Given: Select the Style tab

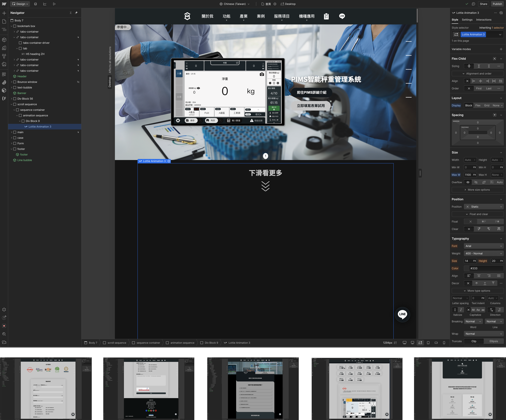Looking at the screenshot, I should coord(455,20).
